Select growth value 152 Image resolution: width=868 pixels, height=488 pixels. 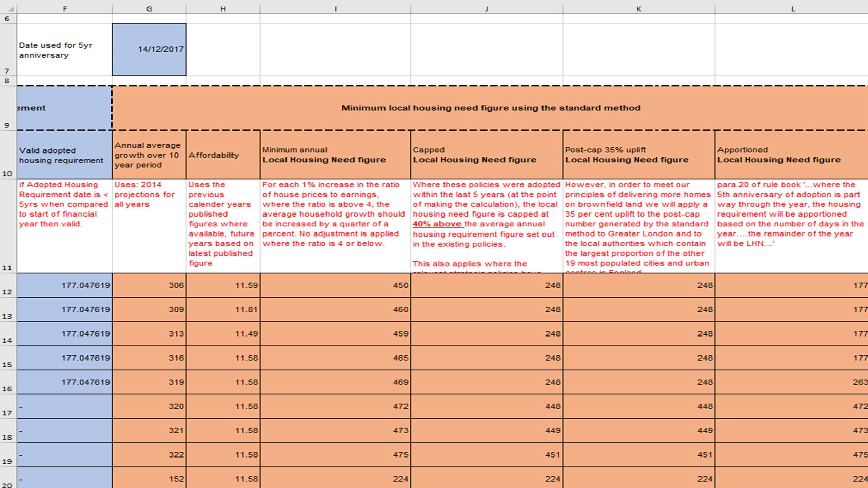149,478
